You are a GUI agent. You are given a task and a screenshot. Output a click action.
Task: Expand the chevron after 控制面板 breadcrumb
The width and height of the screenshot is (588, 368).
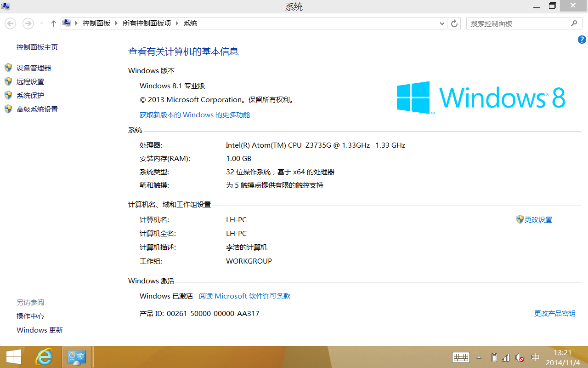117,23
